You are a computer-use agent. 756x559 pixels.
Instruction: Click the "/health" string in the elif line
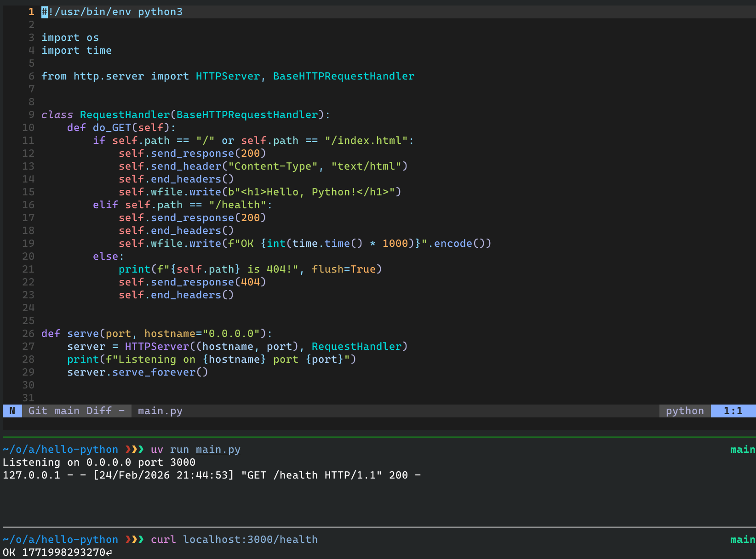pos(237,205)
